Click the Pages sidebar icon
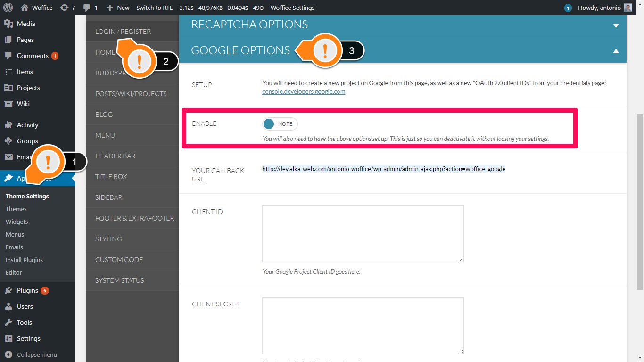The height and width of the screenshot is (362, 644). pyautogui.click(x=8, y=40)
